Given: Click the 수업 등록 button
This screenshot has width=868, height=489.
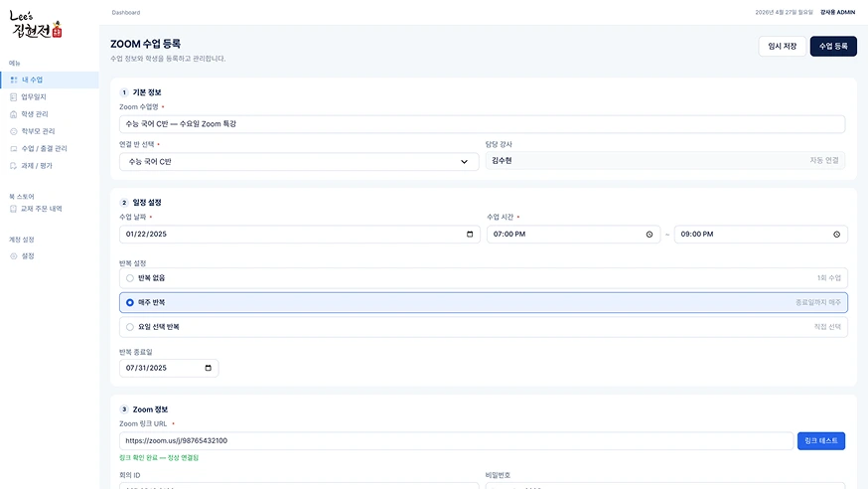Looking at the screenshot, I should tap(833, 46).
